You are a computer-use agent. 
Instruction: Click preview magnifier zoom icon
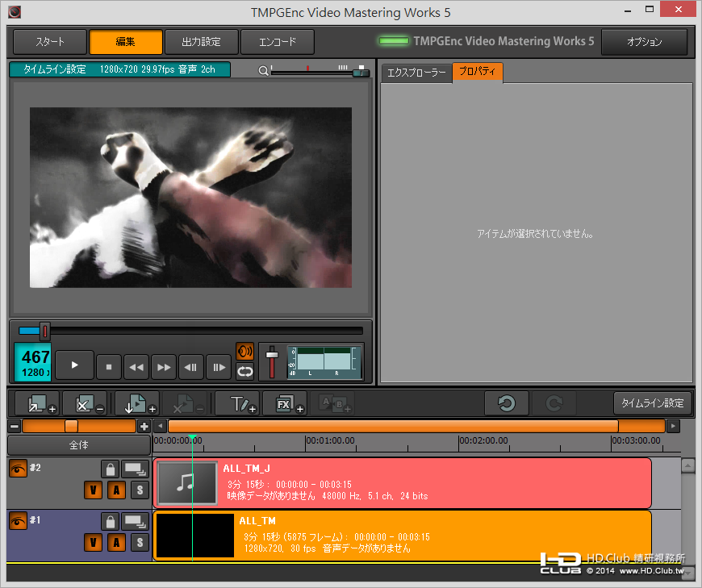pos(263,71)
